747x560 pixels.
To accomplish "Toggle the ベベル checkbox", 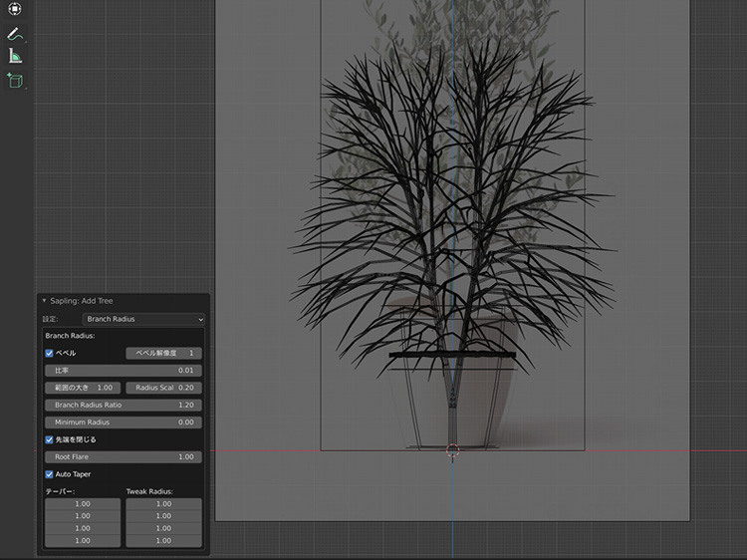I will [50, 353].
